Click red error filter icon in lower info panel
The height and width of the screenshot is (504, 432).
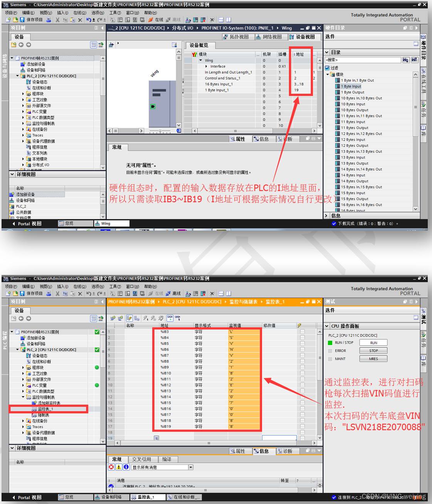tap(111, 467)
